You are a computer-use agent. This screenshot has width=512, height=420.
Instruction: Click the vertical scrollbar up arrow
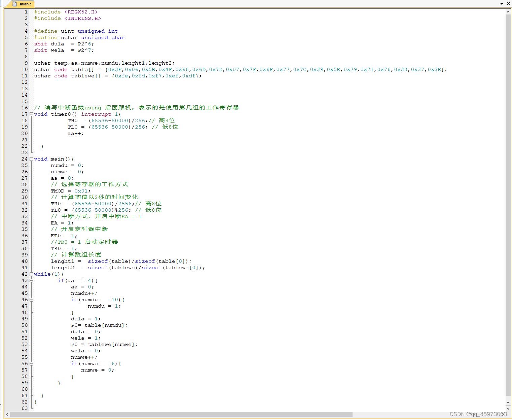pos(508,12)
